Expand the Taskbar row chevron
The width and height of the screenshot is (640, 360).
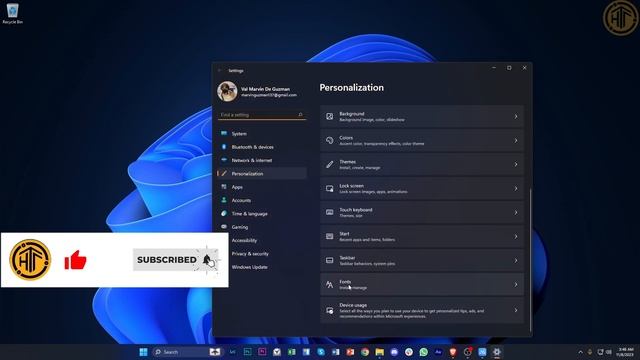pos(516,260)
